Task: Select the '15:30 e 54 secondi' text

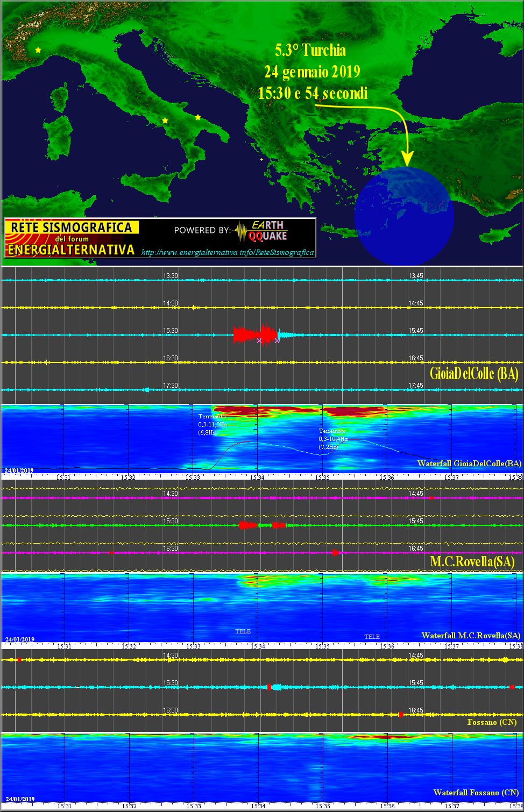Action: [x=313, y=93]
